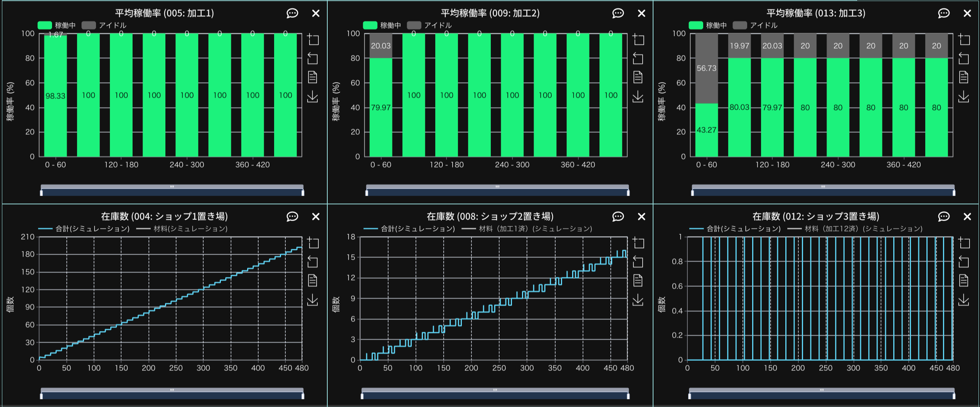Download 加工2 chart as image

[638, 96]
